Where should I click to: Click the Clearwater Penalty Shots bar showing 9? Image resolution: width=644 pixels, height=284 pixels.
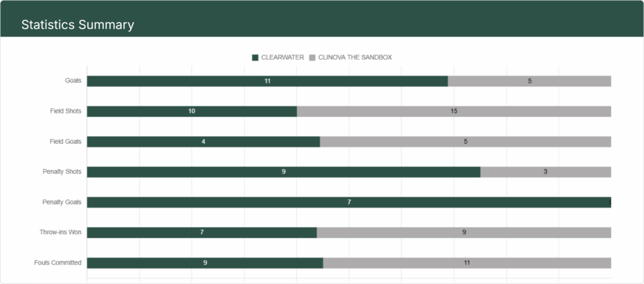(x=284, y=172)
